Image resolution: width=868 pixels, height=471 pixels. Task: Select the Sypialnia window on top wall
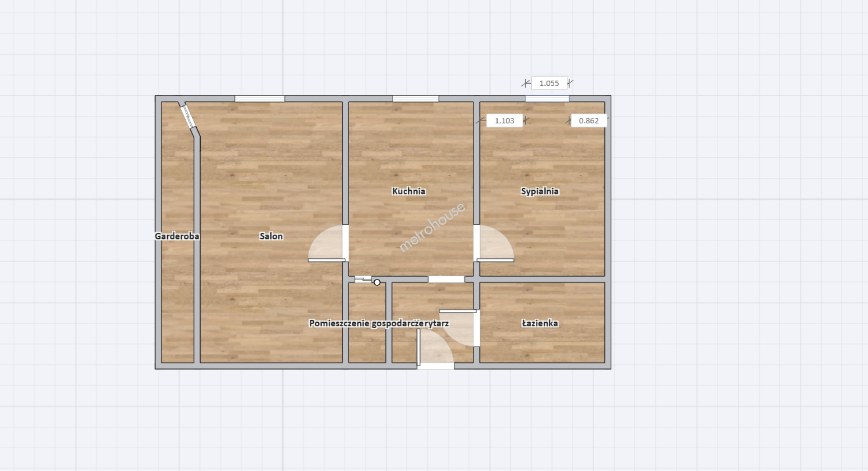click(x=547, y=99)
